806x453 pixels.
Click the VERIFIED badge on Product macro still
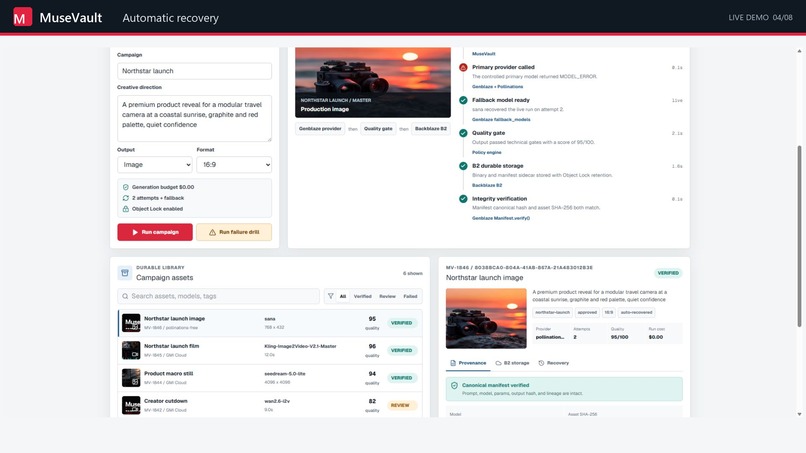(401, 378)
